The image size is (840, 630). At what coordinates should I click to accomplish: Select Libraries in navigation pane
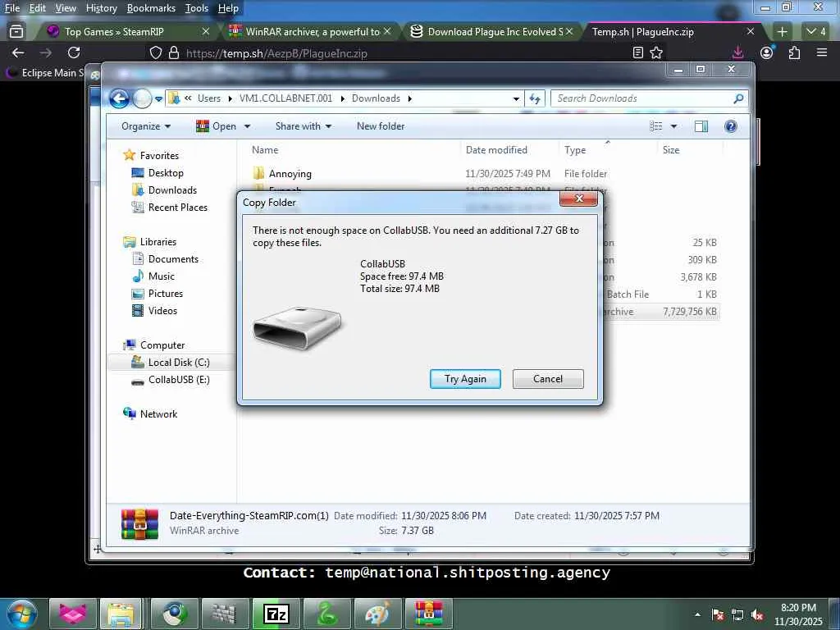point(158,242)
